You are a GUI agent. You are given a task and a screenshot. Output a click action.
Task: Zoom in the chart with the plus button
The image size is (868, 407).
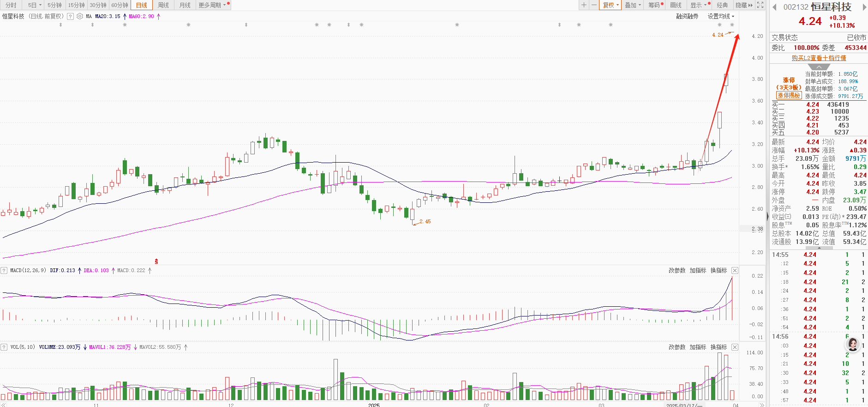[x=584, y=5]
